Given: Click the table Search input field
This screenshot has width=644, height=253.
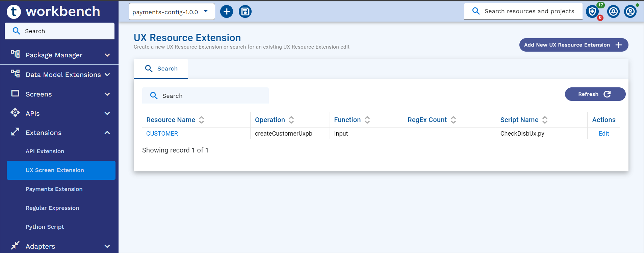Looking at the screenshot, I should pyautogui.click(x=205, y=96).
